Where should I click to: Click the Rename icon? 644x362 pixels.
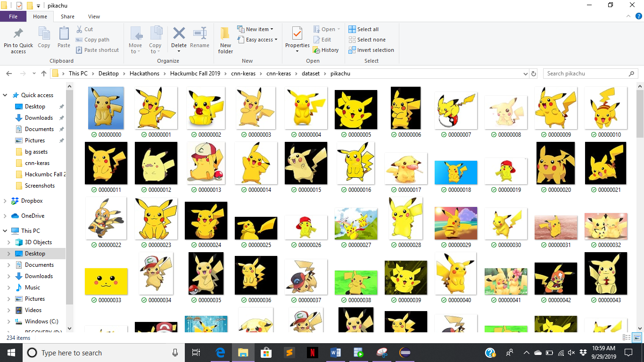coord(200,33)
